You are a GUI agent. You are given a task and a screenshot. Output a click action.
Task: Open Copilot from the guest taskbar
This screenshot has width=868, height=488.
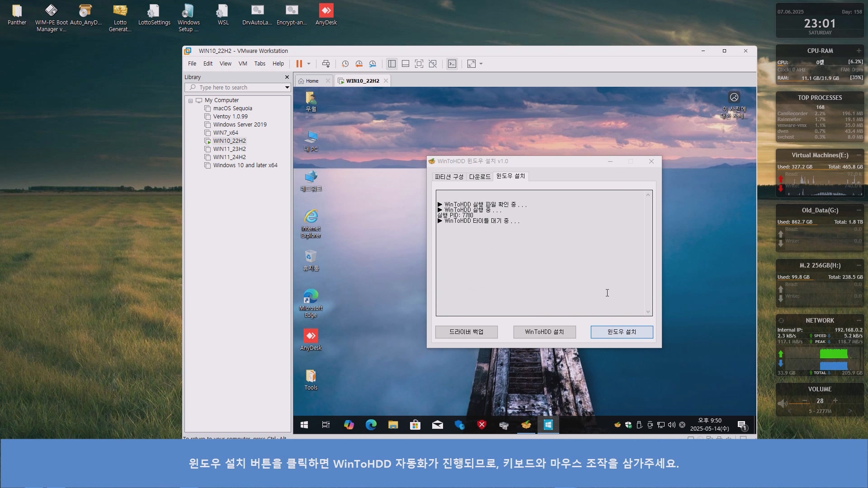click(349, 425)
